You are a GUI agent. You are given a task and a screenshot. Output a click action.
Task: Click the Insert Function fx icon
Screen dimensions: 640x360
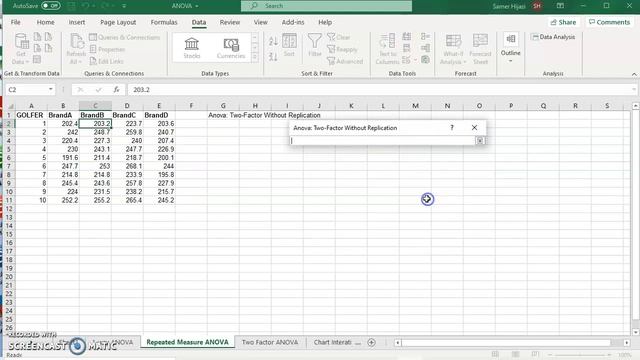116,89
